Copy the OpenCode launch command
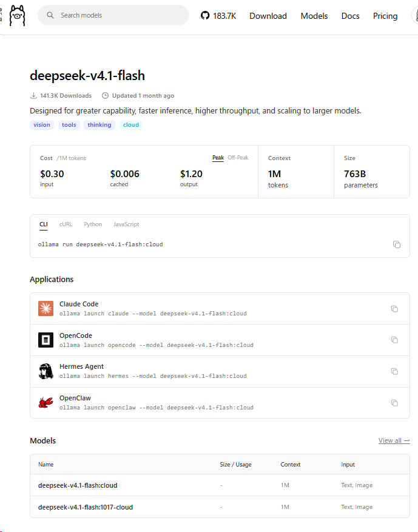The image size is (418, 532). pyautogui.click(x=394, y=340)
